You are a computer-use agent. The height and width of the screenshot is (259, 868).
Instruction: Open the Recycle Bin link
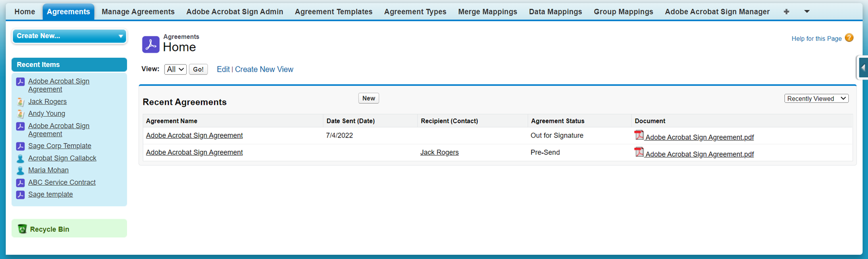pyautogui.click(x=50, y=229)
